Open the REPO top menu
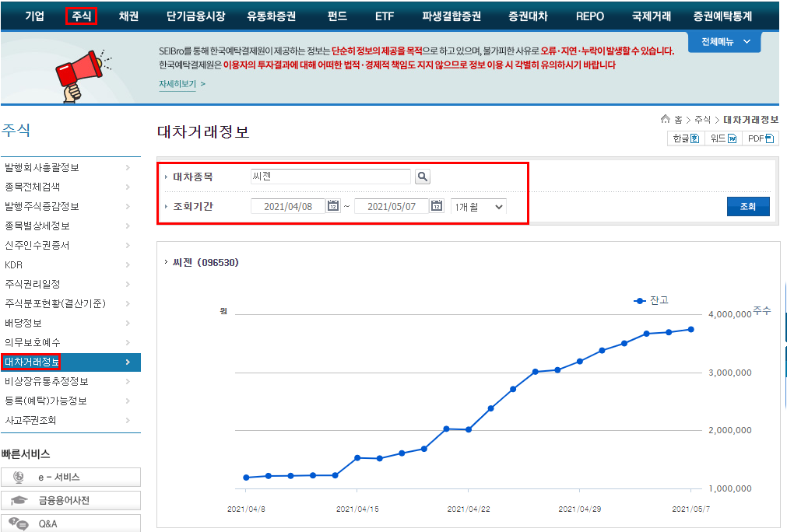 (x=590, y=16)
